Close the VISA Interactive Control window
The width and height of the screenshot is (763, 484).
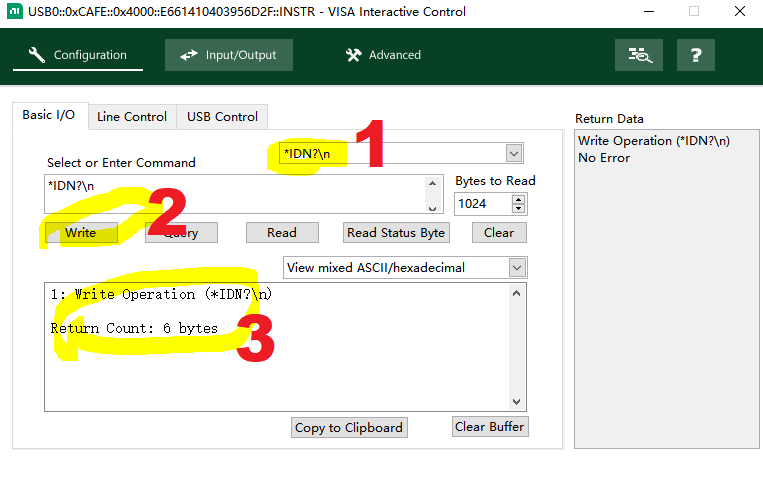tap(740, 11)
